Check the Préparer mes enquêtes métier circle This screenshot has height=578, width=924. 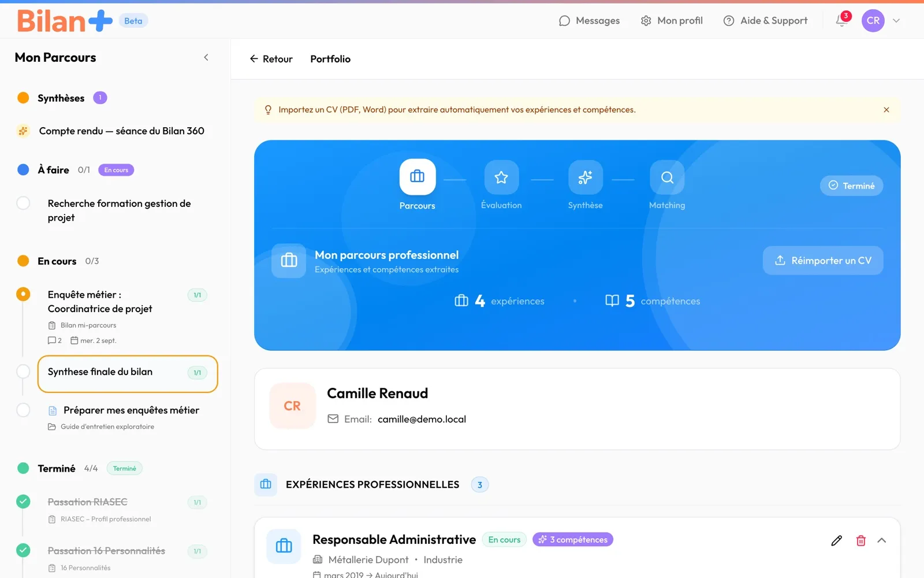23,410
